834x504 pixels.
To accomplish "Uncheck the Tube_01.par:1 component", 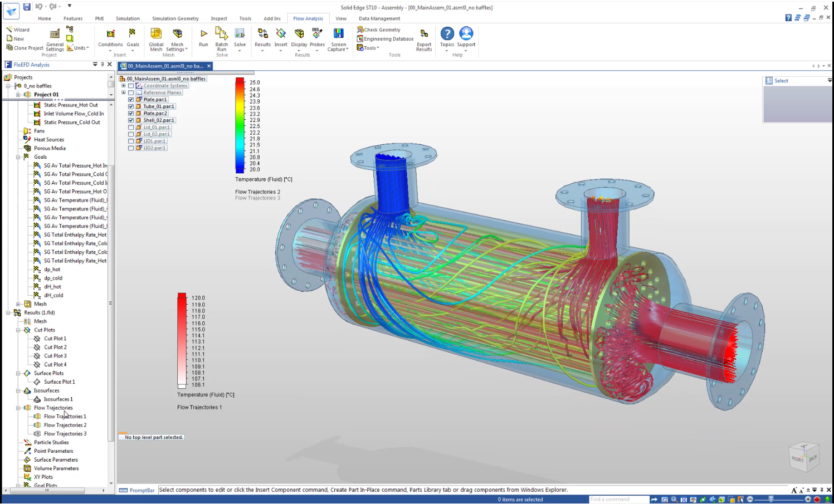I will click(131, 106).
